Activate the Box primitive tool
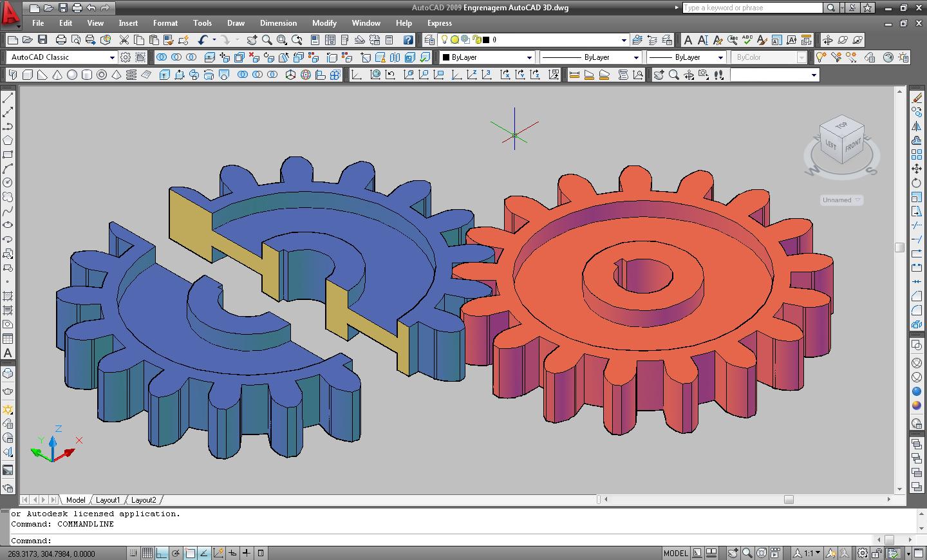 [x=27, y=74]
